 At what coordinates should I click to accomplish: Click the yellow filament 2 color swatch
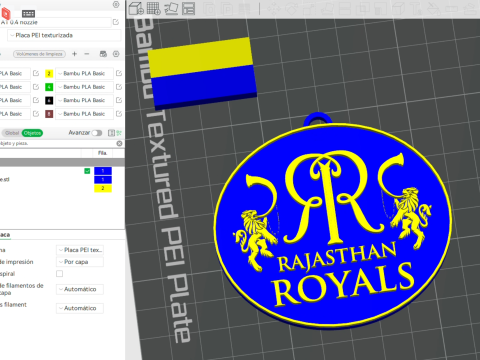(49, 73)
